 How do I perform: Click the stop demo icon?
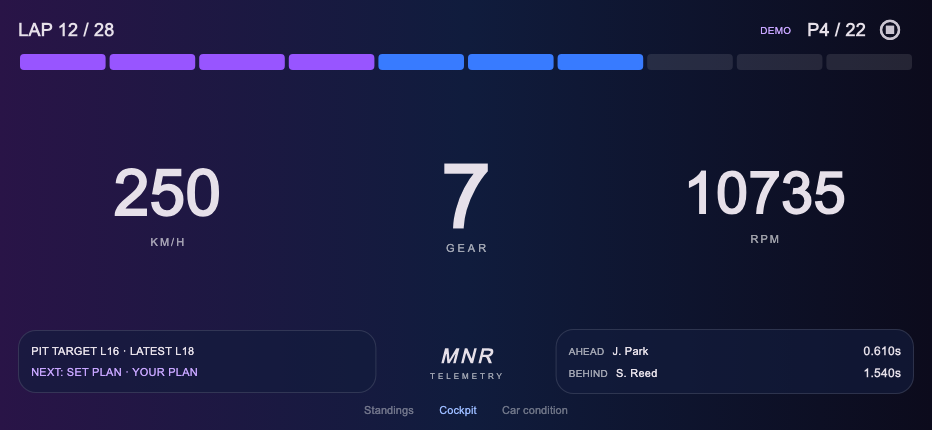click(889, 30)
